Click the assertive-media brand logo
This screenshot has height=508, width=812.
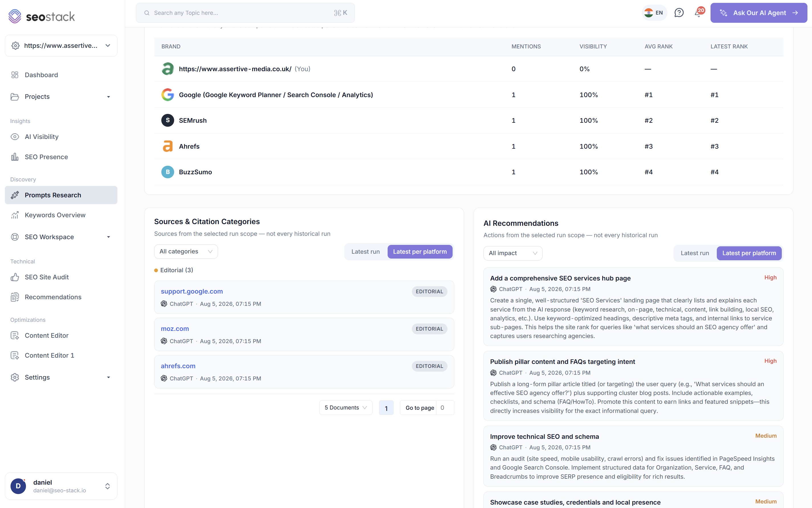(167, 69)
